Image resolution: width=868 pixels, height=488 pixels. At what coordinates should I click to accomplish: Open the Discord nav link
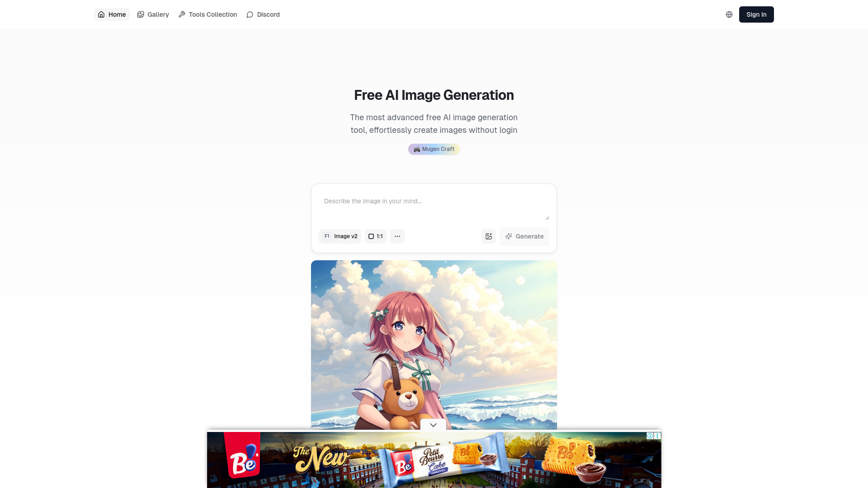(x=263, y=14)
